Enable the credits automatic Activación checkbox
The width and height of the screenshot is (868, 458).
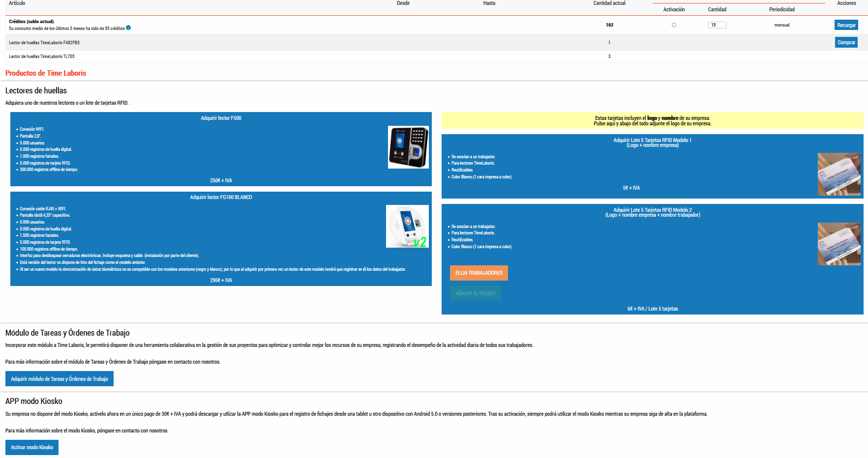tap(674, 25)
